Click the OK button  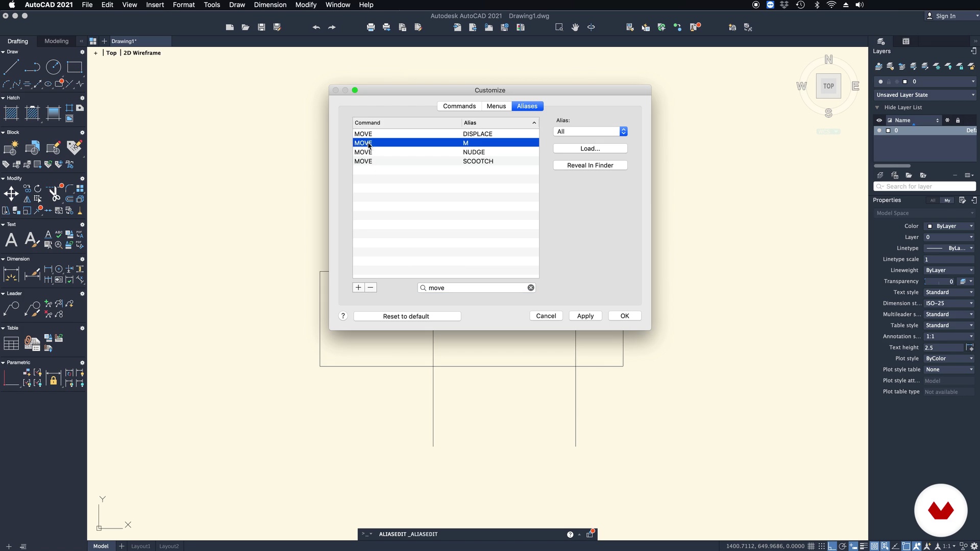tap(625, 316)
